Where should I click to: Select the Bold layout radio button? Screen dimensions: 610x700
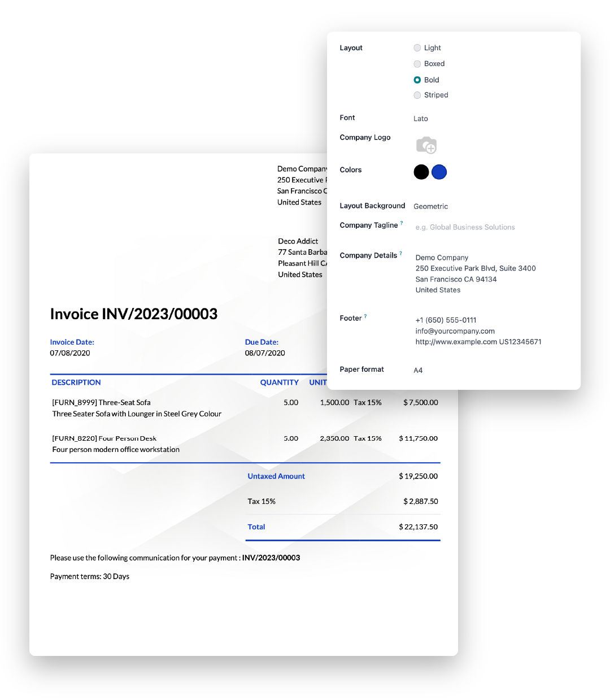(x=417, y=80)
